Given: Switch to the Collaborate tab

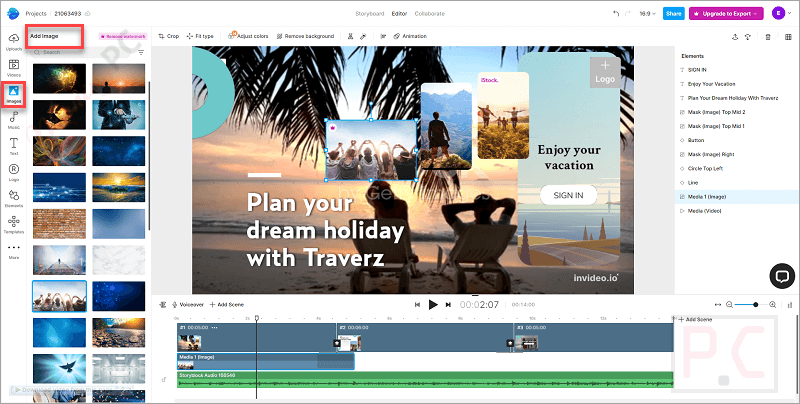Looking at the screenshot, I should pos(430,14).
